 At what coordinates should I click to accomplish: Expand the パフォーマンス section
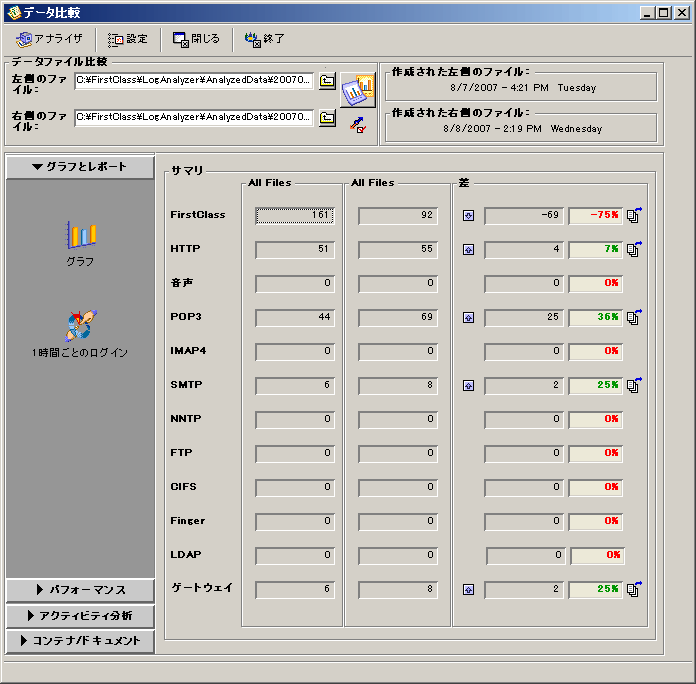80,590
